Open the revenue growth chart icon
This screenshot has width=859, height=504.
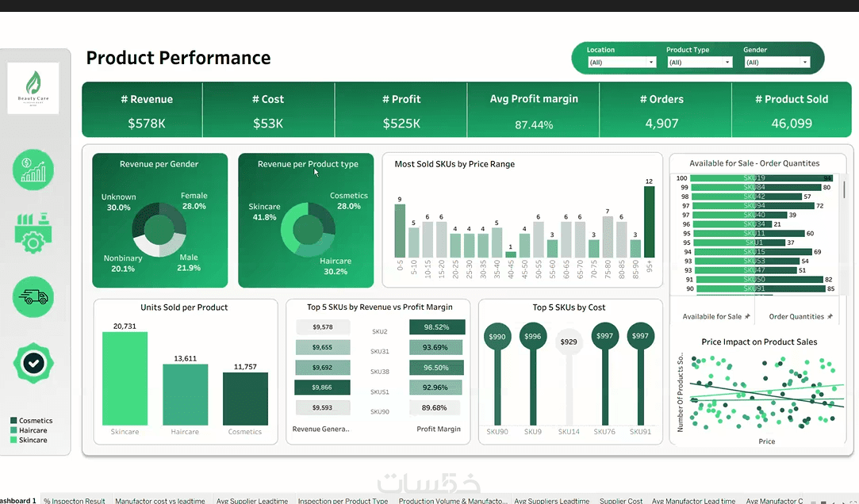(33, 170)
